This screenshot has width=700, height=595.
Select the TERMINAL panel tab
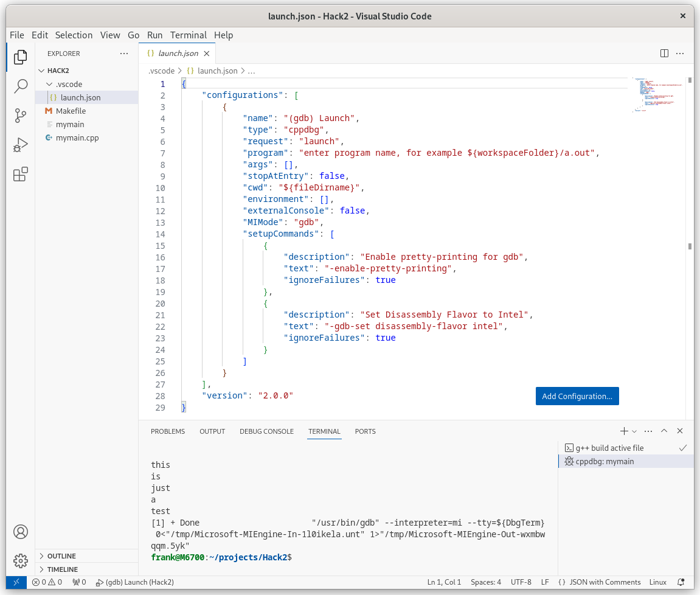click(324, 431)
